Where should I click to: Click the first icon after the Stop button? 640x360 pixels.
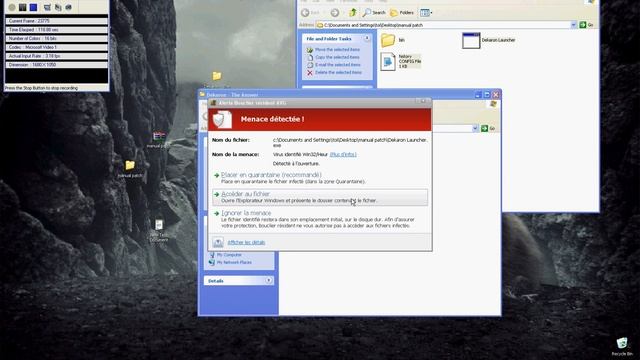point(47,7)
